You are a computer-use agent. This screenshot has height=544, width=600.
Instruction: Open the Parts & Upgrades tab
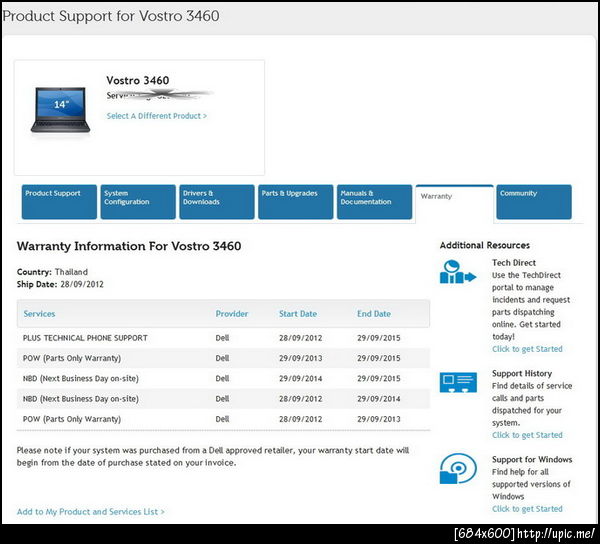tap(296, 202)
